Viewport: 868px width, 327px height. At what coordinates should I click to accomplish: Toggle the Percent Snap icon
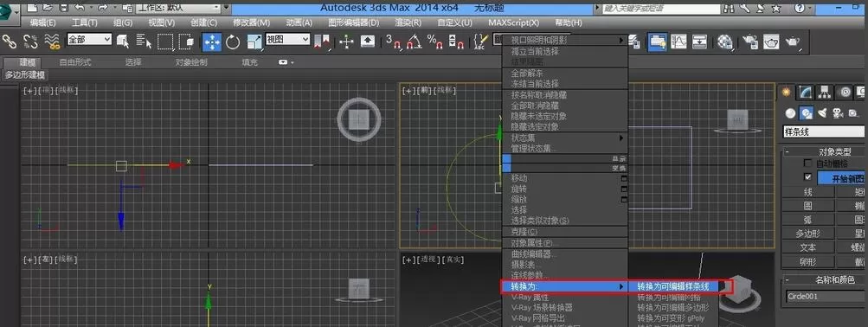[x=435, y=42]
